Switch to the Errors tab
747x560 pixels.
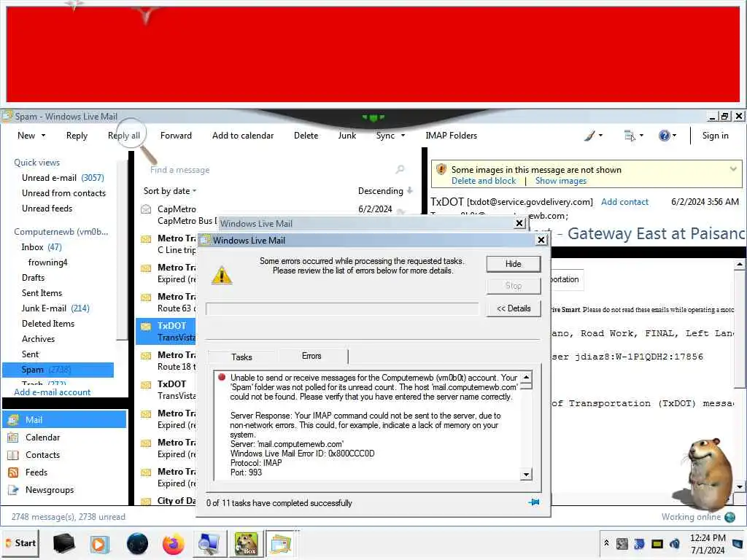tap(311, 356)
